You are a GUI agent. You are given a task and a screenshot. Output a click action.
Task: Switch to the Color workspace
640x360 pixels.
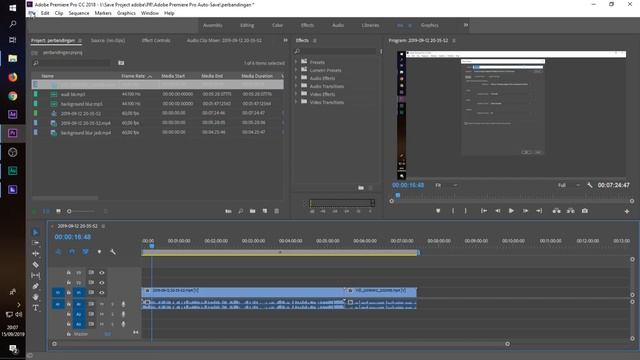click(277, 25)
